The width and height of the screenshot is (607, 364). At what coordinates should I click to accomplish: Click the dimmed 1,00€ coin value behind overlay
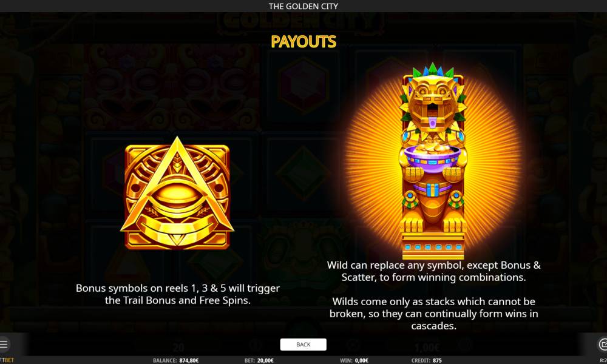(x=427, y=347)
